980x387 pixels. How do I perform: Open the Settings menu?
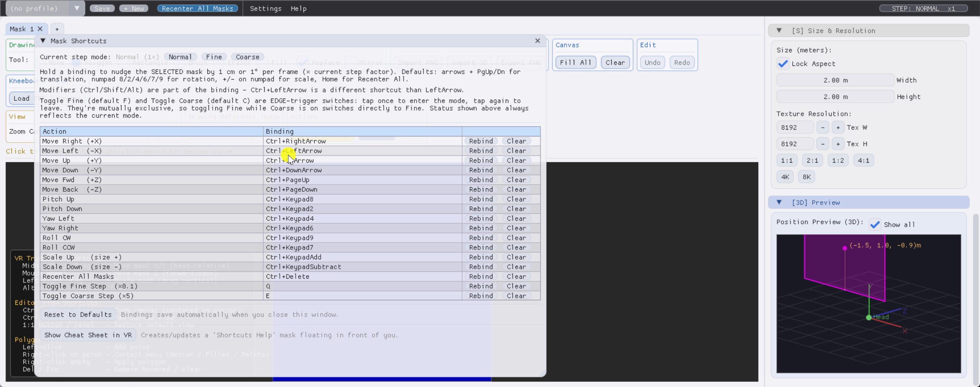tap(266, 8)
